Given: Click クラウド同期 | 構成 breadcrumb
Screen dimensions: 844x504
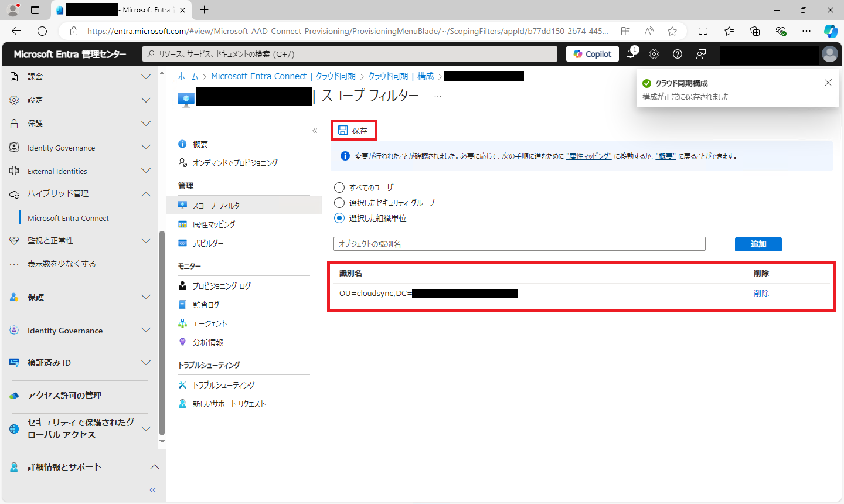Looking at the screenshot, I should pos(401,76).
